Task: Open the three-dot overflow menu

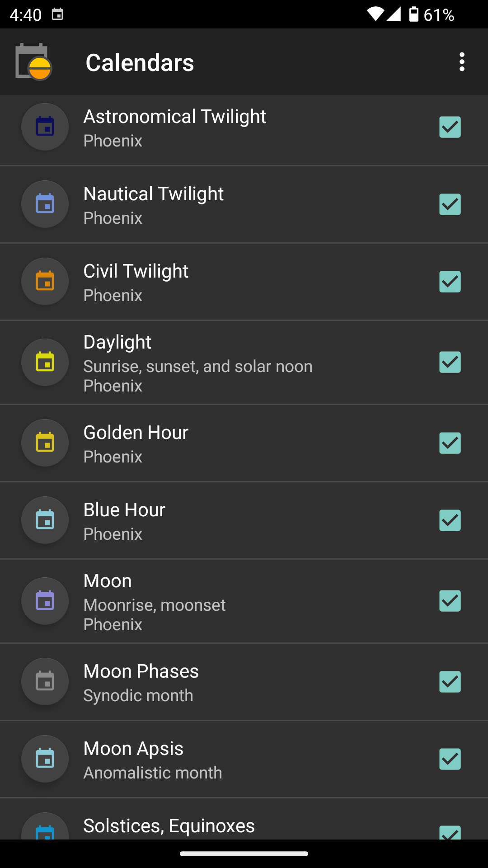Action: 461,62
